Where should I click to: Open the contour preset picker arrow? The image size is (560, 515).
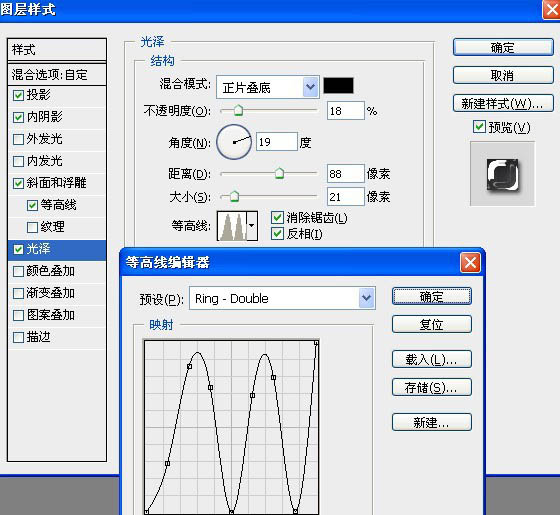pos(252,226)
